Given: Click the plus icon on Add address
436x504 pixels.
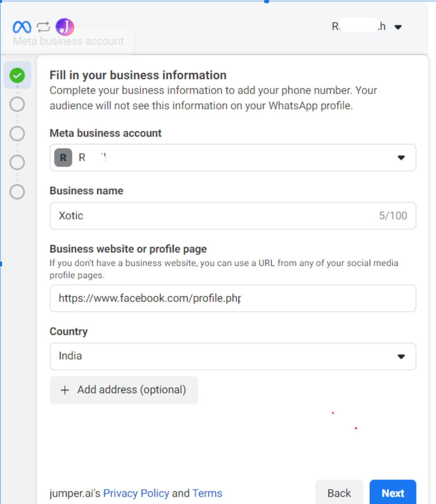Looking at the screenshot, I should (x=65, y=390).
